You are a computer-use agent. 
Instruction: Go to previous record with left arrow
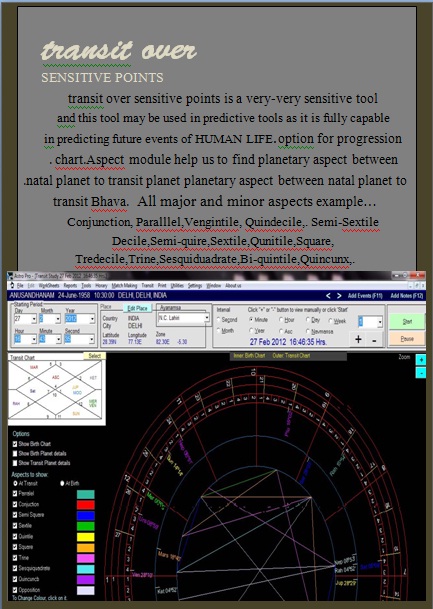328,296
